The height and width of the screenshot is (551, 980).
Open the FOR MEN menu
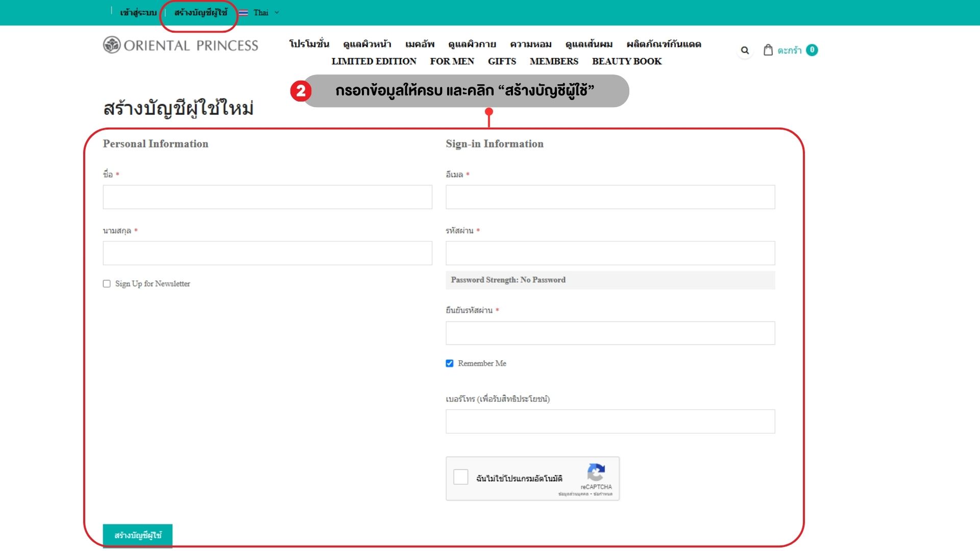tap(452, 61)
